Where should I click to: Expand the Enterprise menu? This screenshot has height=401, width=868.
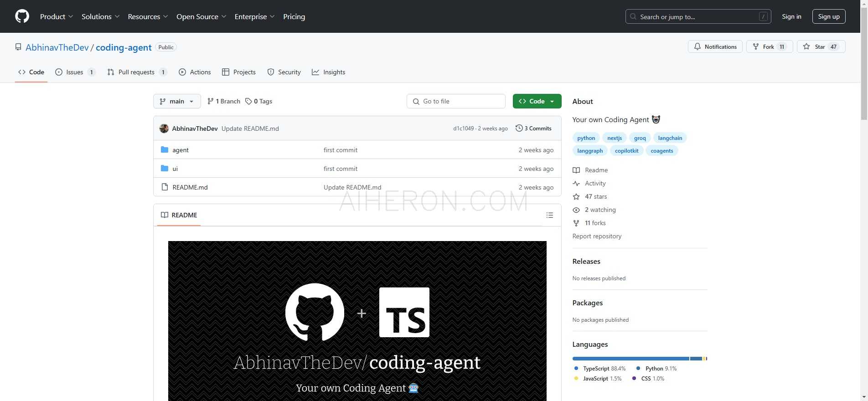(x=254, y=16)
